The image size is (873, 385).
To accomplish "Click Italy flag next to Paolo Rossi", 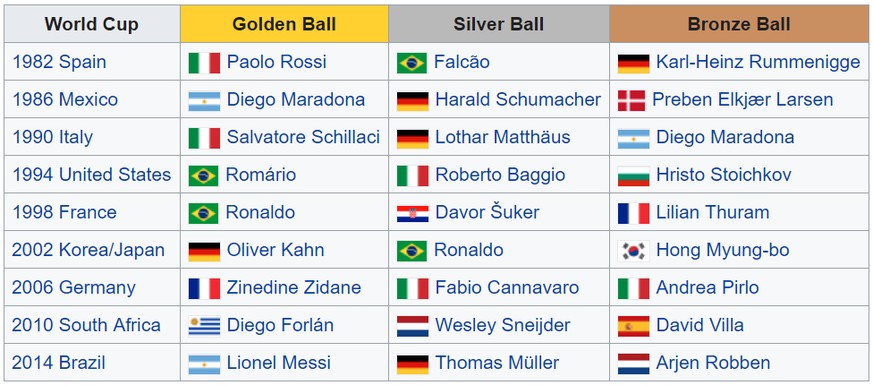I will [x=204, y=62].
